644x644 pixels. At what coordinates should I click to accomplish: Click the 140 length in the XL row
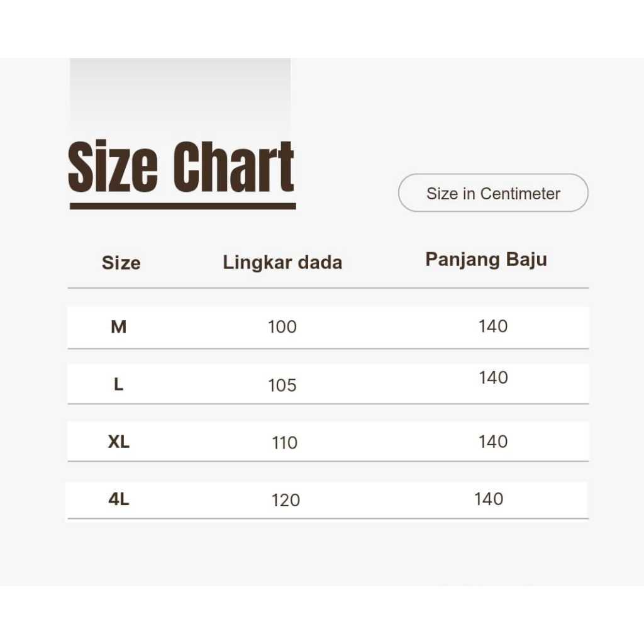[493, 441]
